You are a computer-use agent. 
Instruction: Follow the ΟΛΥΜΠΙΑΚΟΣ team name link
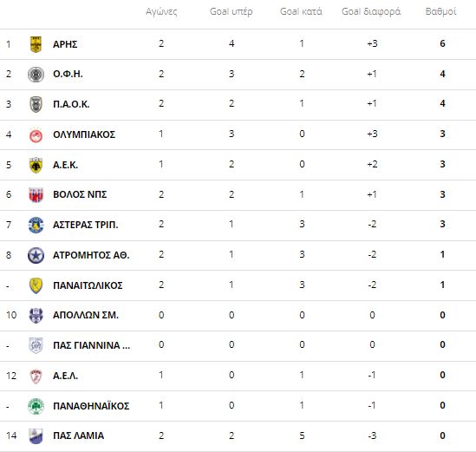pos(84,134)
